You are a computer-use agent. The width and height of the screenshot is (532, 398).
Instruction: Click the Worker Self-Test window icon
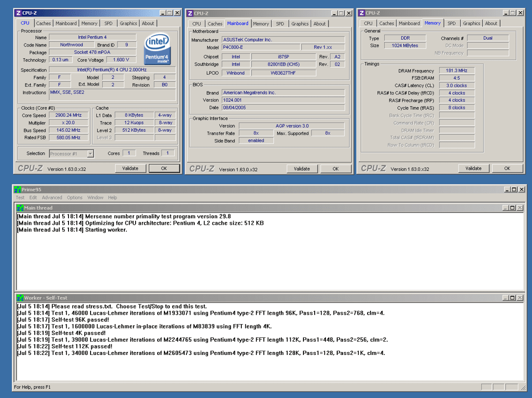20,298
